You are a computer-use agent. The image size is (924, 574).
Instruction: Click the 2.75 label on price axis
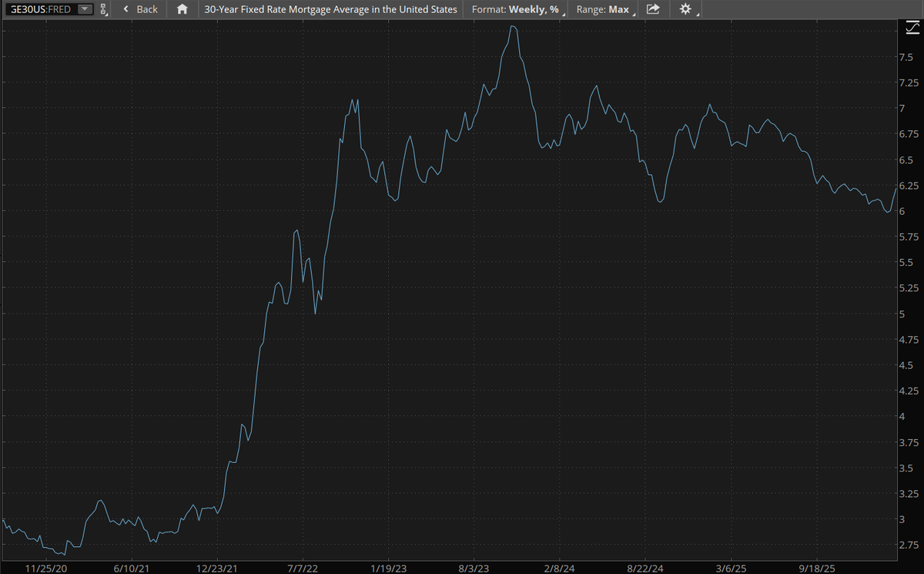coord(908,545)
